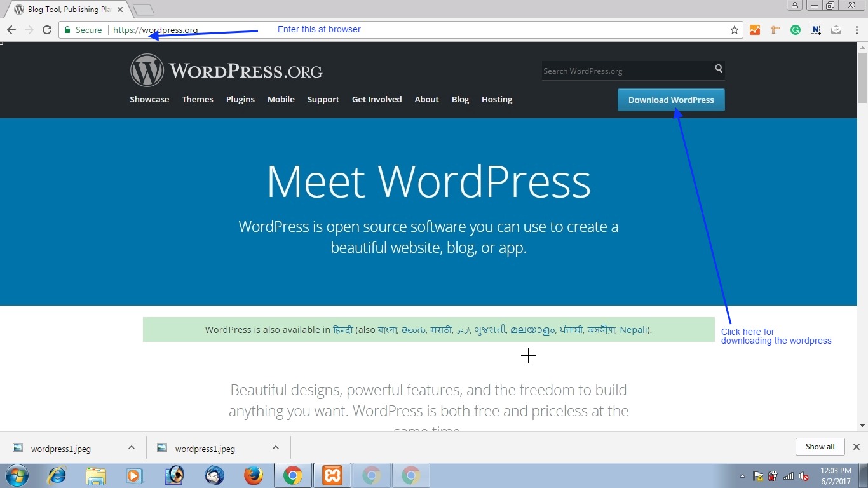Screen dimensions: 868x488
Task: Click the Google Analytics extension icon
Action: (x=755, y=30)
